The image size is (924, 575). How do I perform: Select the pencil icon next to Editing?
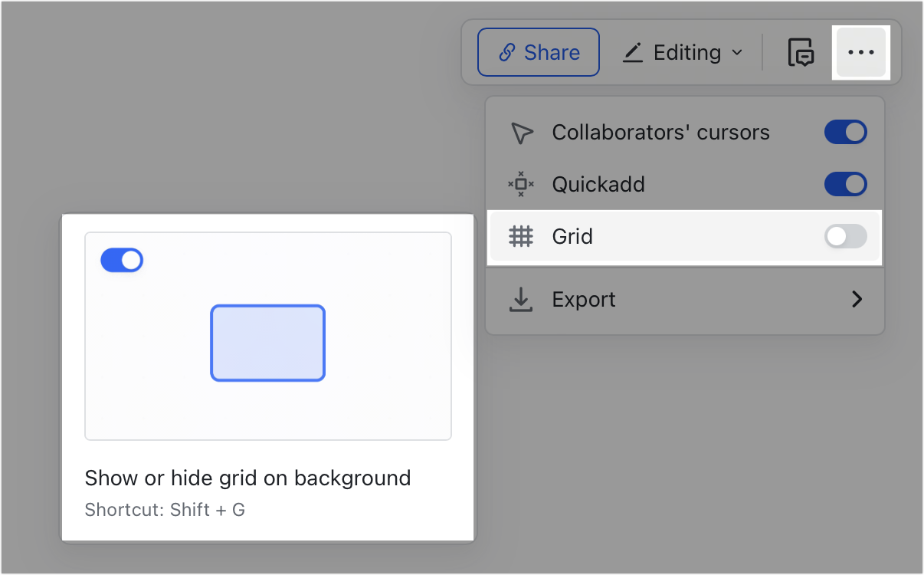coord(633,52)
